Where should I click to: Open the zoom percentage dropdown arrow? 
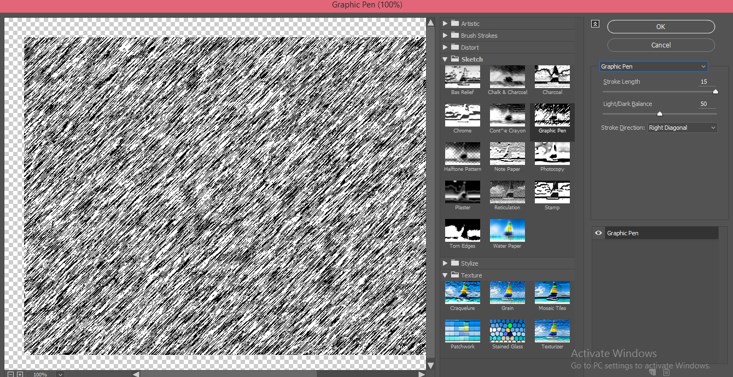(x=60, y=374)
